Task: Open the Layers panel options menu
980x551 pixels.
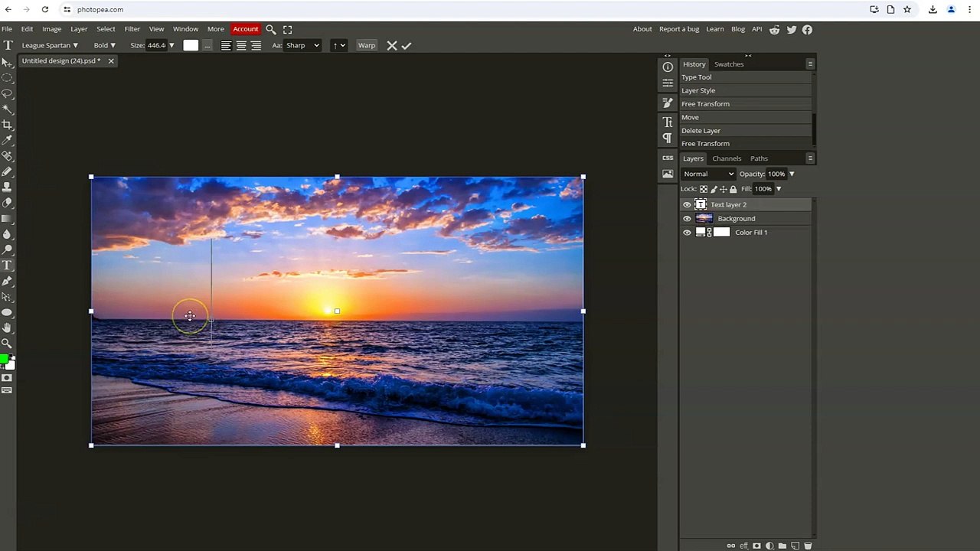Action: pos(810,158)
